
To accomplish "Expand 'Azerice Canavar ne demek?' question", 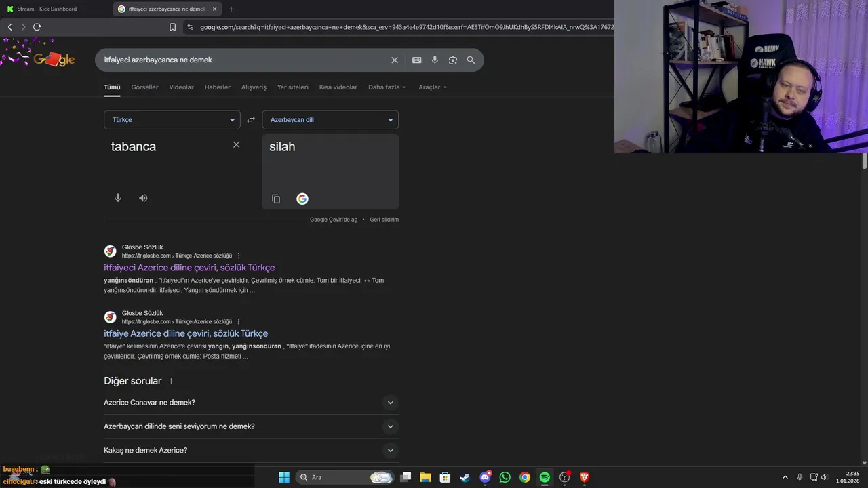I will coord(251,403).
